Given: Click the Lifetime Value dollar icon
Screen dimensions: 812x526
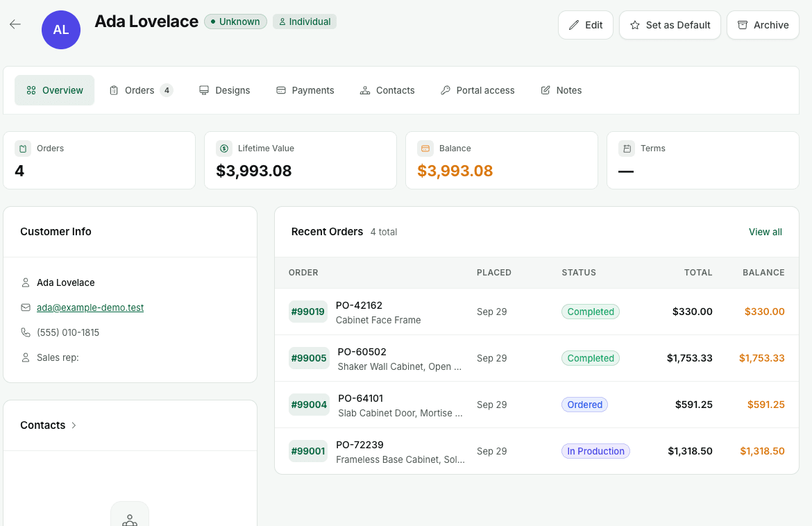Looking at the screenshot, I should pos(224,149).
